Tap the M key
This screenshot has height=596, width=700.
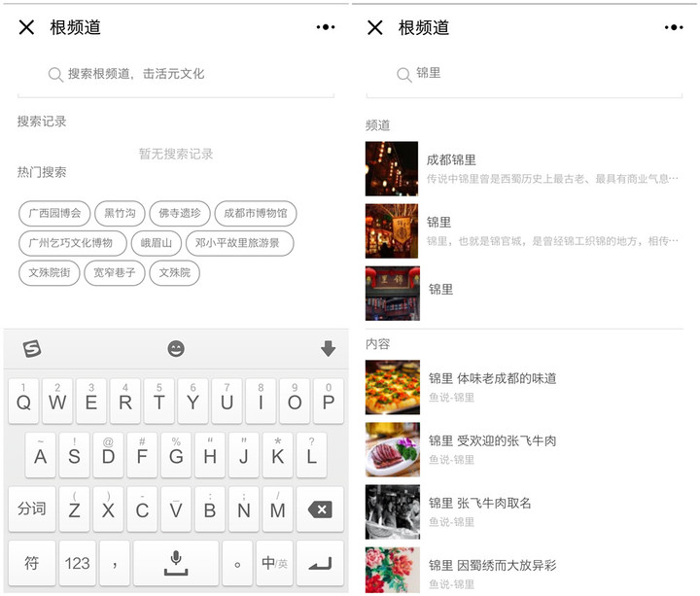278,508
